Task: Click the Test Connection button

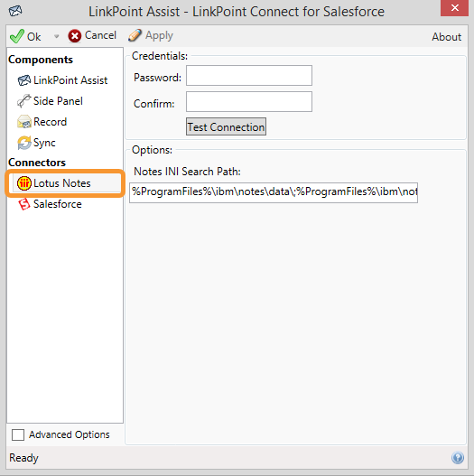Action: tap(226, 126)
